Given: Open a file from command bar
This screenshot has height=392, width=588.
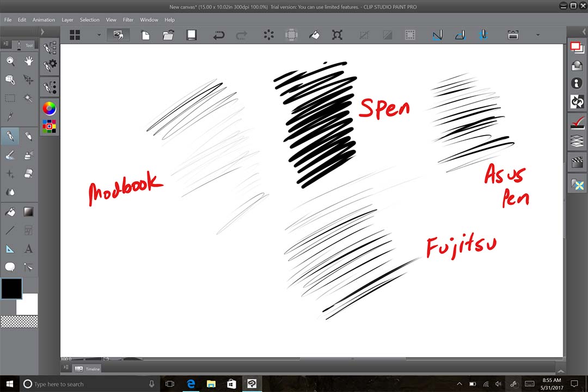Looking at the screenshot, I should (168, 35).
